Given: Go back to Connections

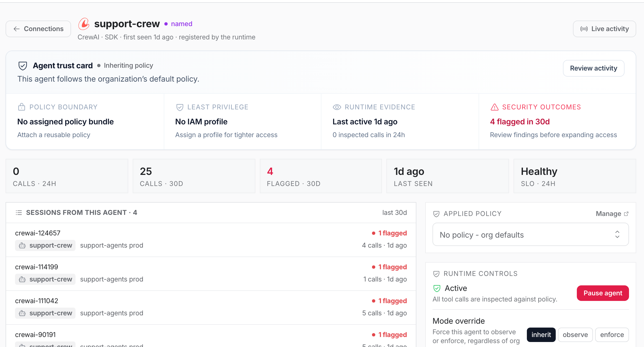Looking at the screenshot, I should 38,29.
